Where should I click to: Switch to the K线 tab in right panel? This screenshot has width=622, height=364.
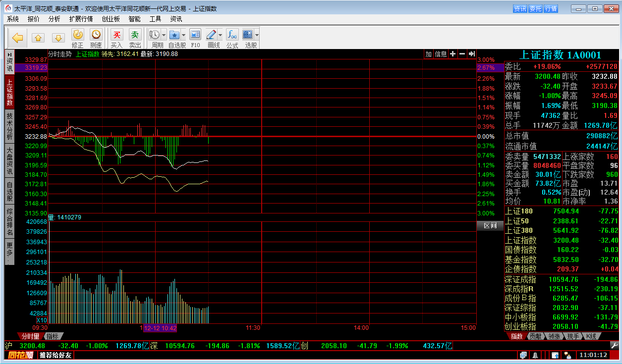(591, 336)
